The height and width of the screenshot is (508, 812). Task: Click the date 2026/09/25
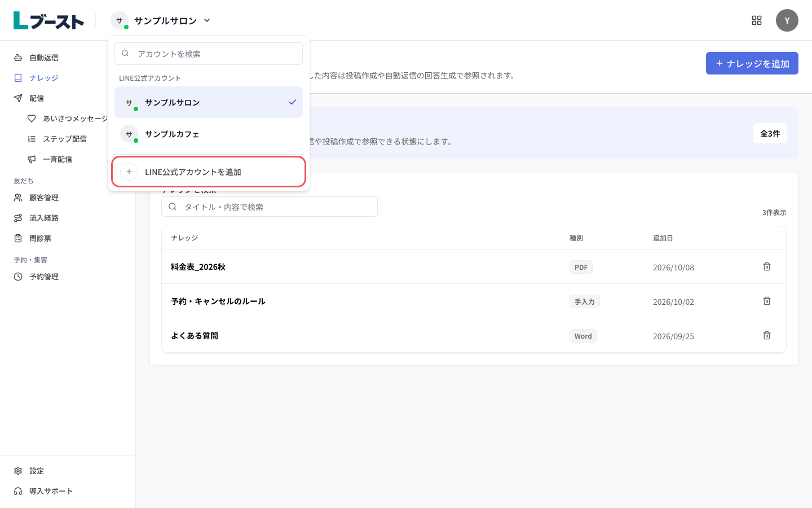(x=673, y=336)
